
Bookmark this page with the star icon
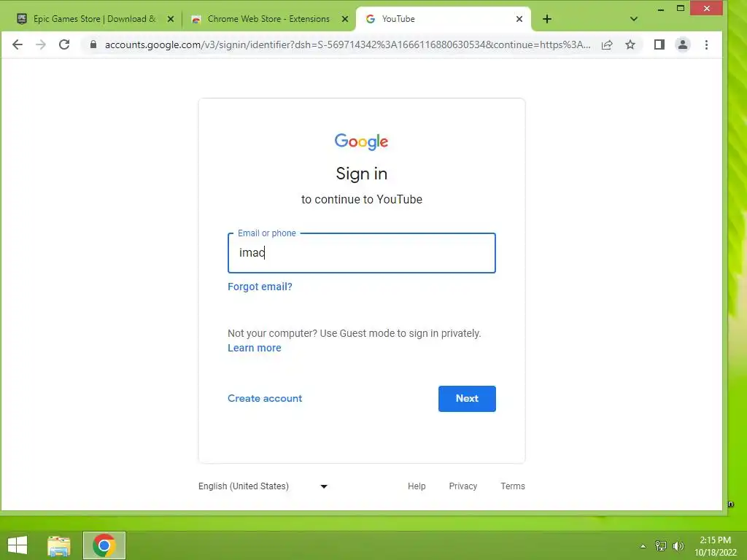coord(630,44)
